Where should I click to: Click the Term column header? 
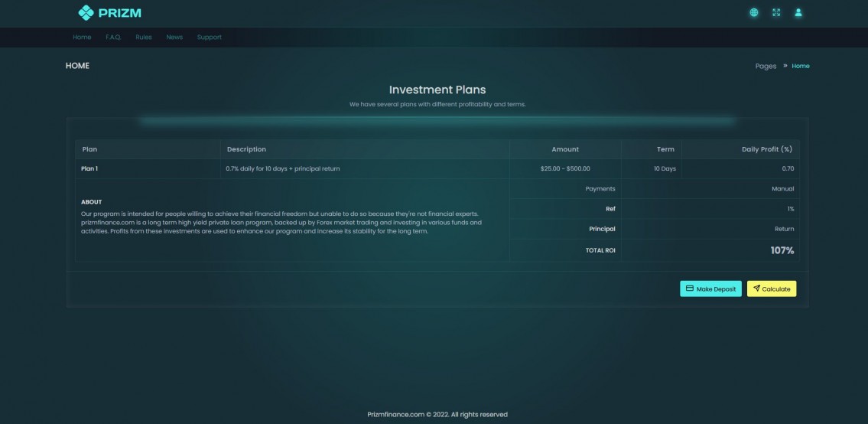pyautogui.click(x=665, y=149)
